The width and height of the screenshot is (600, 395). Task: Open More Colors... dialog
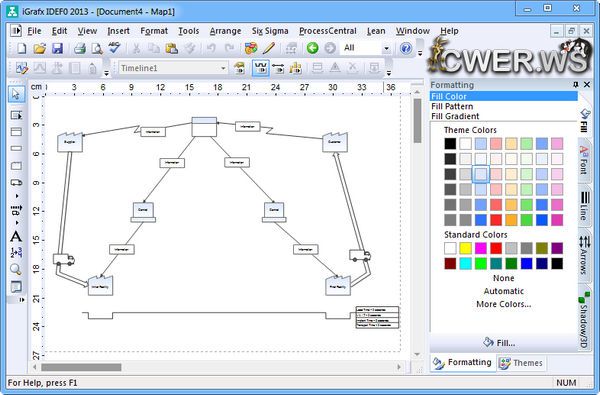(x=504, y=304)
